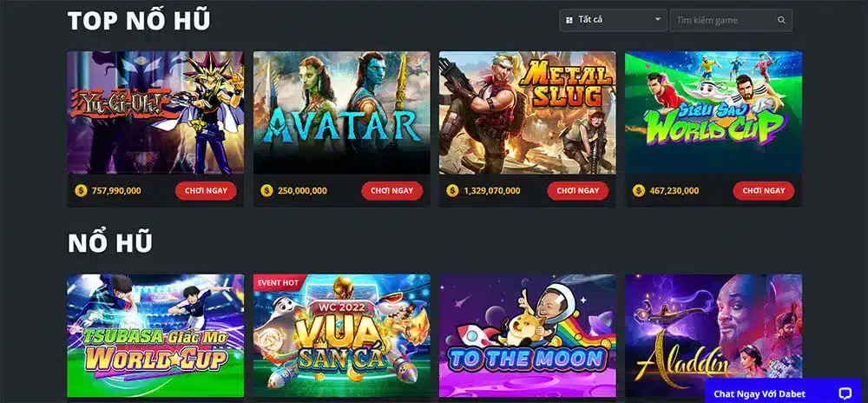Click the Tìm kiếm game search field
This screenshot has width=868, height=403.
(731, 20)
